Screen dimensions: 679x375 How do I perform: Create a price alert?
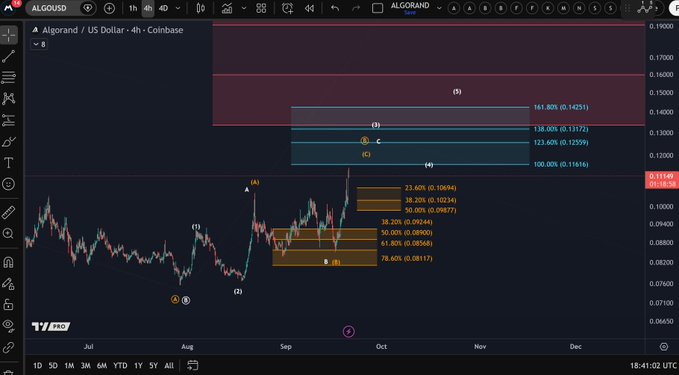click(x=287, y=8)
